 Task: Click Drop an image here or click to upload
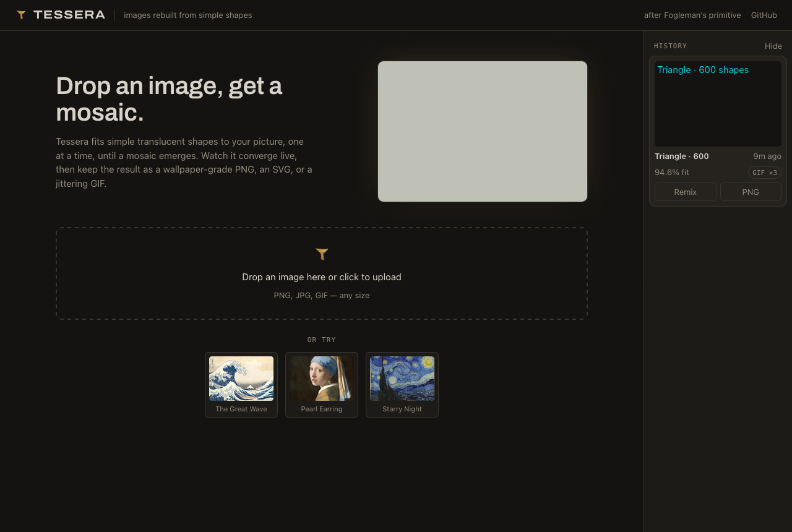(322, 277)
